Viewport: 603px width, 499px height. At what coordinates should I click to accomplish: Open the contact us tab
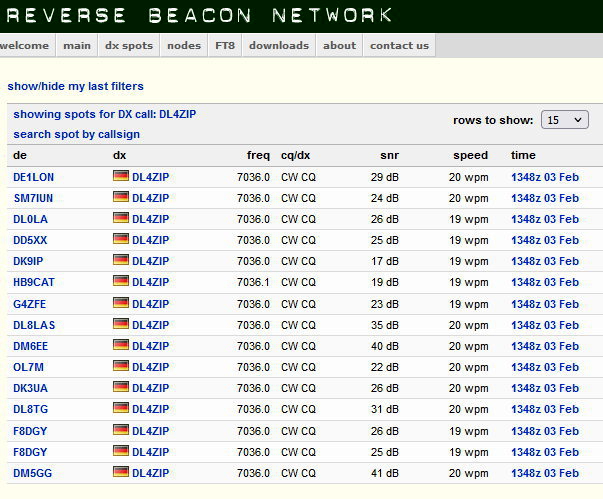[x=399, y=45]
